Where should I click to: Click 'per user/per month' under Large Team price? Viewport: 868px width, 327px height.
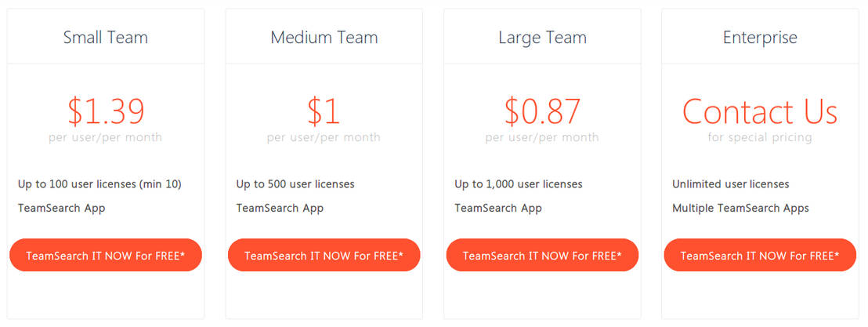click(542, 138)
